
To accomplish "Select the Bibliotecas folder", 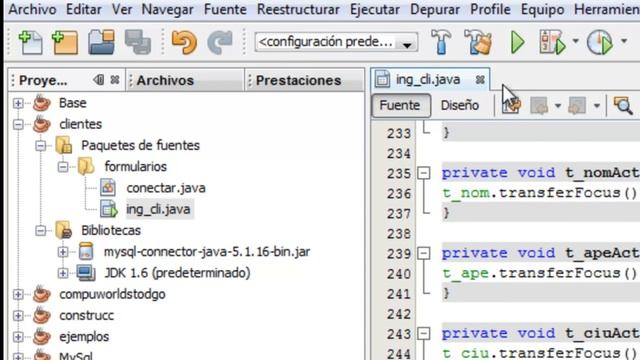I will 111,230.
